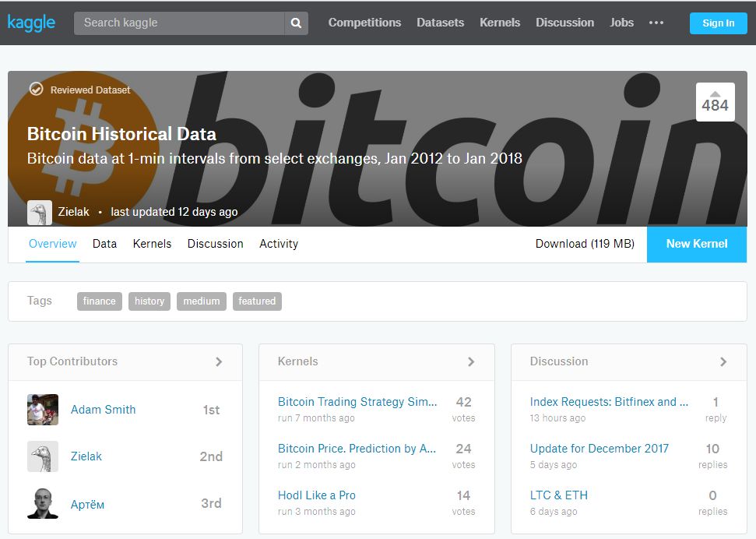Viewport: 756px width, 539px height.
Task: Click the dataset subtitle about 1-min intervals
Action: click(x=274, y=158)
